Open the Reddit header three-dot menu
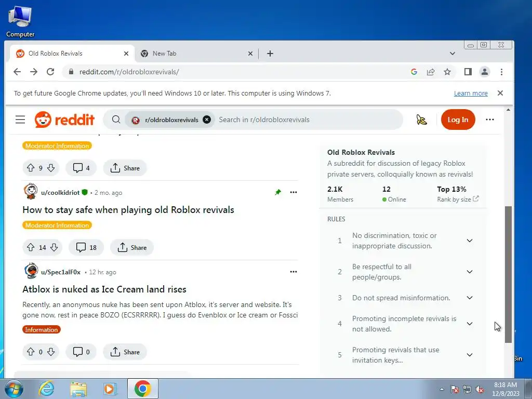This screenshot has height=399, width=532. (x=489, y=119)
